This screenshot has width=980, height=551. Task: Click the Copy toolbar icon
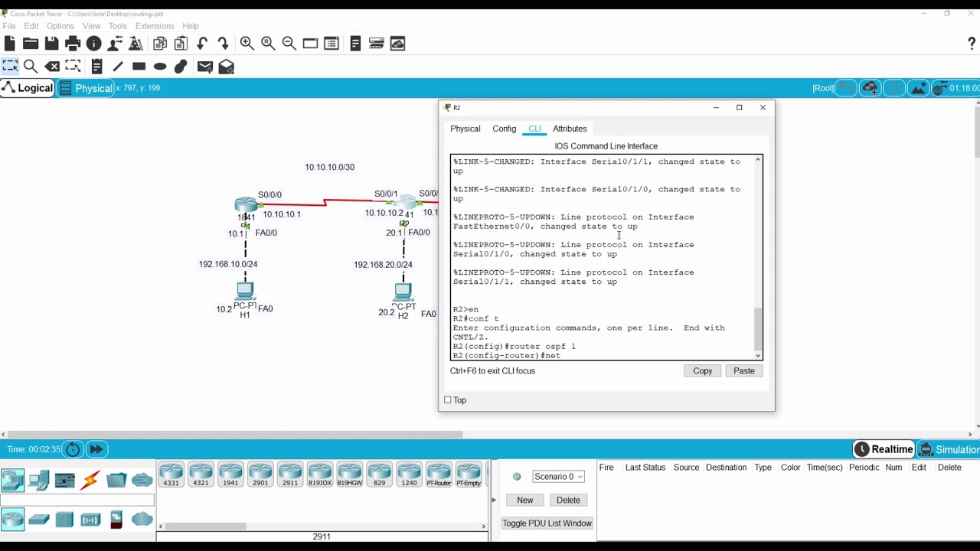160,44
